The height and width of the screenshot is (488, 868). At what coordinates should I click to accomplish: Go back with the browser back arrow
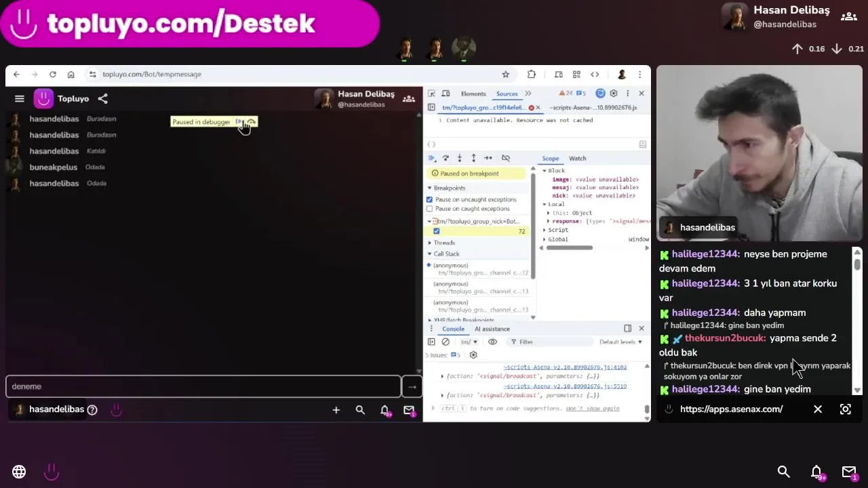16,75
